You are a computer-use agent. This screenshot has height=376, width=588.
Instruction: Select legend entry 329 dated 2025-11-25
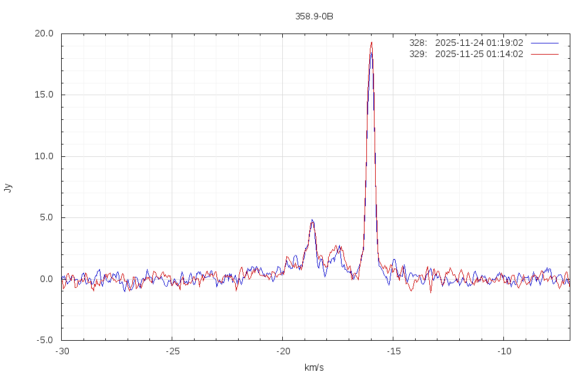[466, 54]
